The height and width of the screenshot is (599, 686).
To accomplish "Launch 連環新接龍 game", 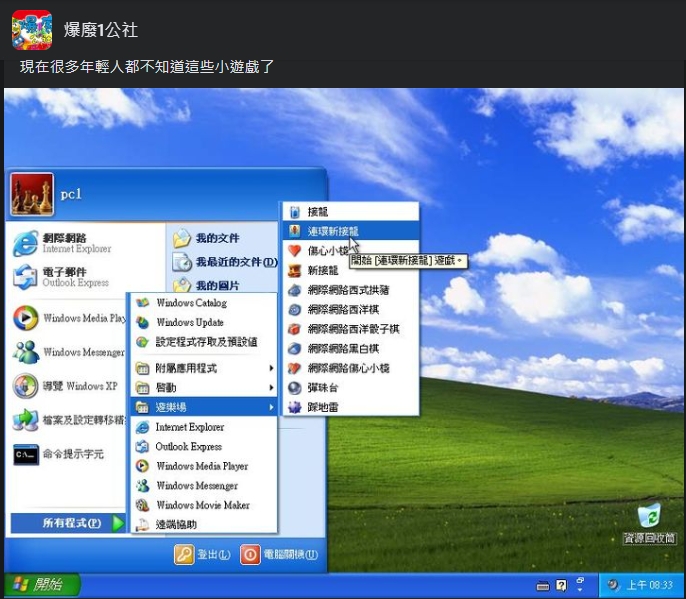I will click(x=350, y=231).
